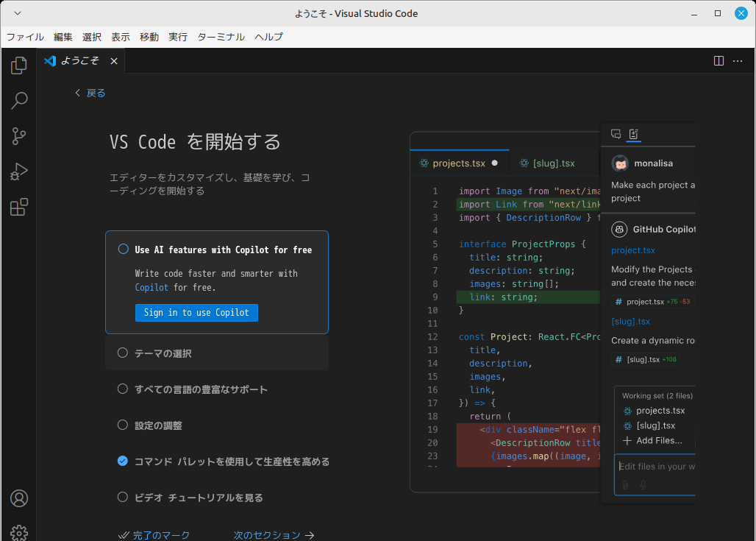Toggle the completed コマンド パレット step checkmark
The image size is (756, 541).
coord(123,462)
